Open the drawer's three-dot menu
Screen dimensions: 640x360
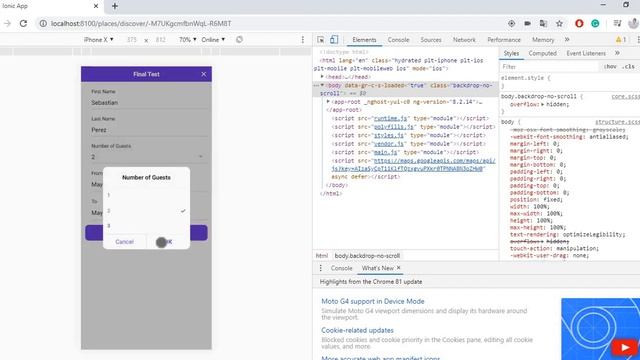[320, 268]
